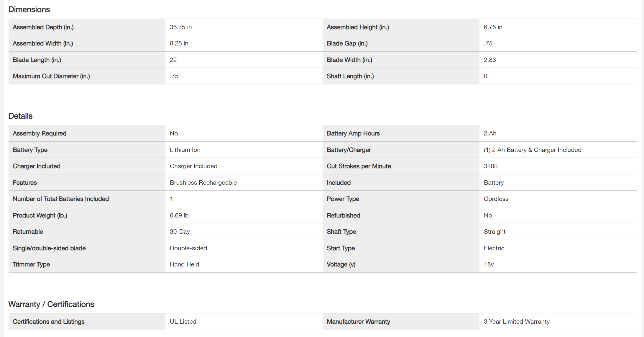This screenshot has height=337, width=644.
Task: Click the Brushless,Rechargeable features value
Action: [x=203, y=183]
